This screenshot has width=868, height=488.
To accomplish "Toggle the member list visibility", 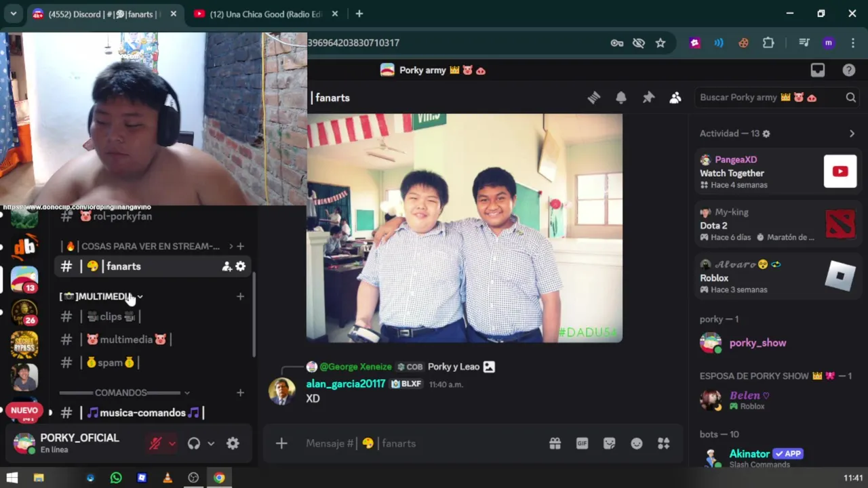I will pos(675,98).
